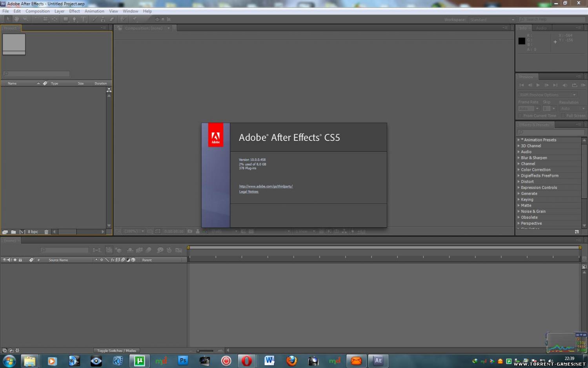Screen dimensions: 588x368
Task: Click the Label tag column header in Project panel
Action: pos(45,83)
